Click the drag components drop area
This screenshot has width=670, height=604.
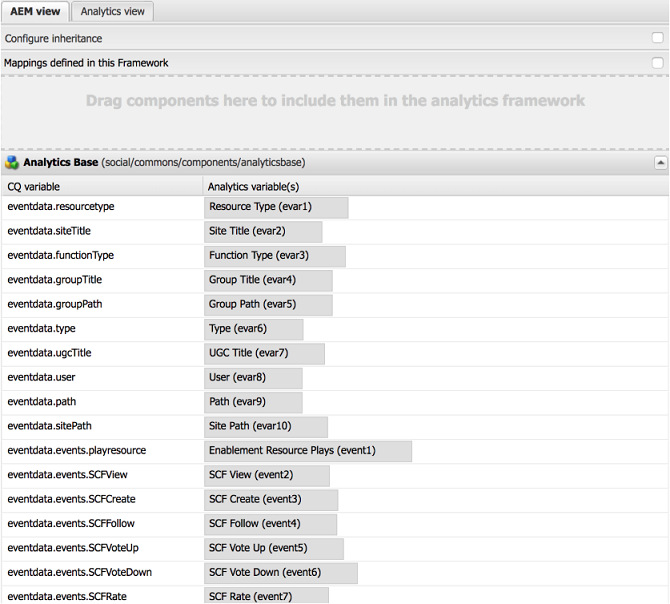(335, 113)
